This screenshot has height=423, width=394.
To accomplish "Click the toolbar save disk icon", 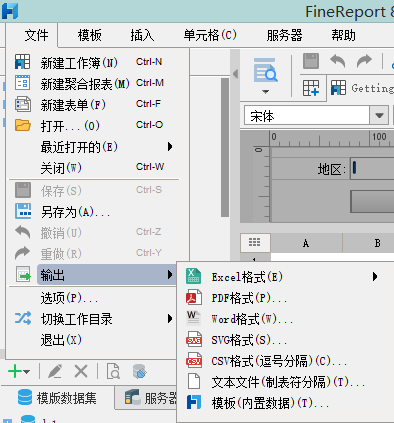I will 311,61.
